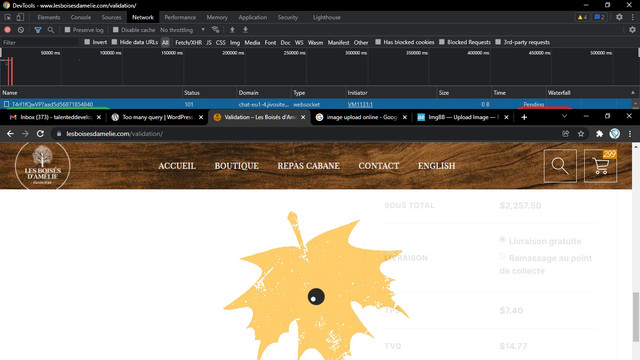Check the Invert filter checkbox
The height and width of the screenshot is (360, 640).
click(x=87, y=42)
